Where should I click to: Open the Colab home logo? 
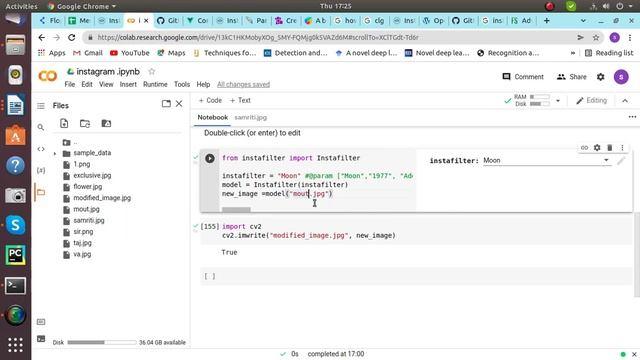[48, 76]
